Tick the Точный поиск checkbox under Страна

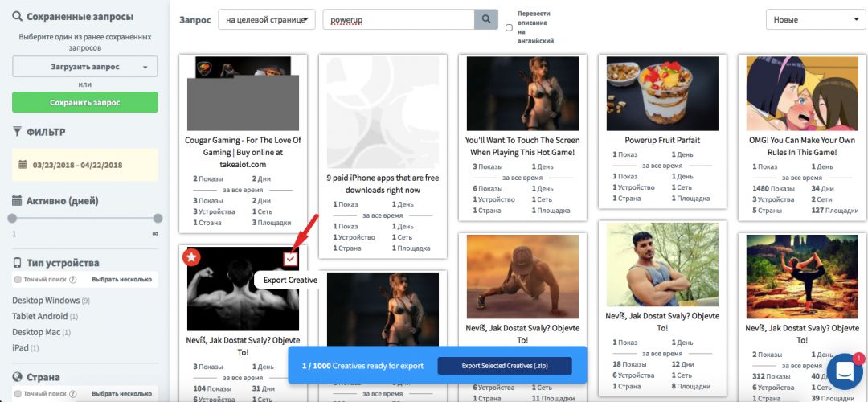coord(18,394)
